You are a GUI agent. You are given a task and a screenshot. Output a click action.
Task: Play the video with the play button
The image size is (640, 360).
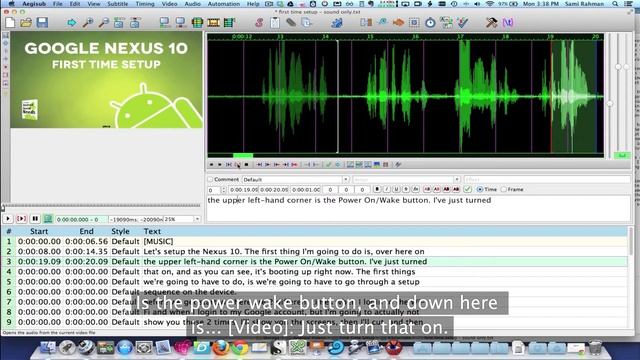point(8,219)
